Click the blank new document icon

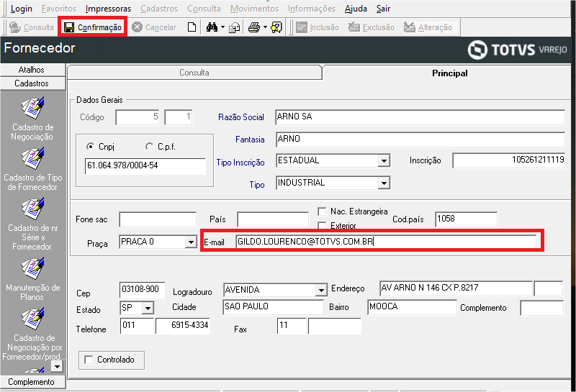(192, 27)
